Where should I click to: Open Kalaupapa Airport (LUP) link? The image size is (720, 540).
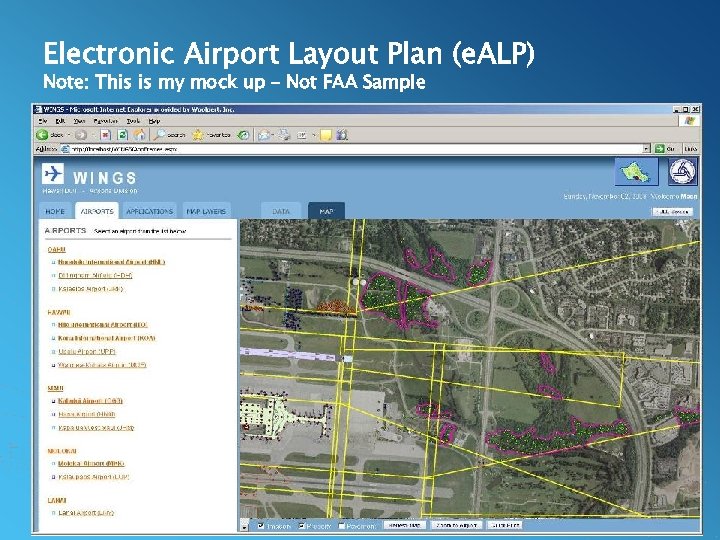pyautogui.click(x=94, y=477)
